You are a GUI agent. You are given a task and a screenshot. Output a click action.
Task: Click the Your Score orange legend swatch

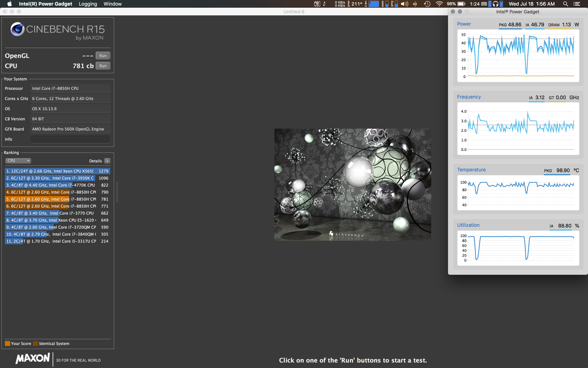[8, 343]
